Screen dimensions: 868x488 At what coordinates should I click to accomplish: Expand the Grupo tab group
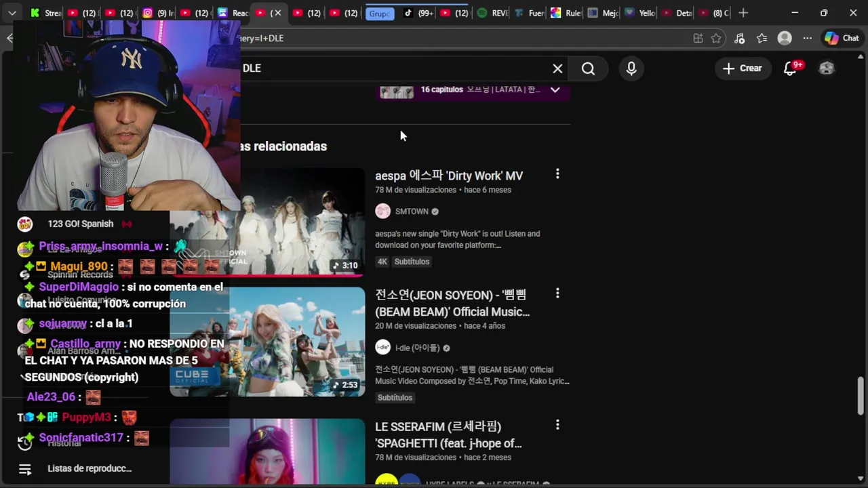[380, 14]
